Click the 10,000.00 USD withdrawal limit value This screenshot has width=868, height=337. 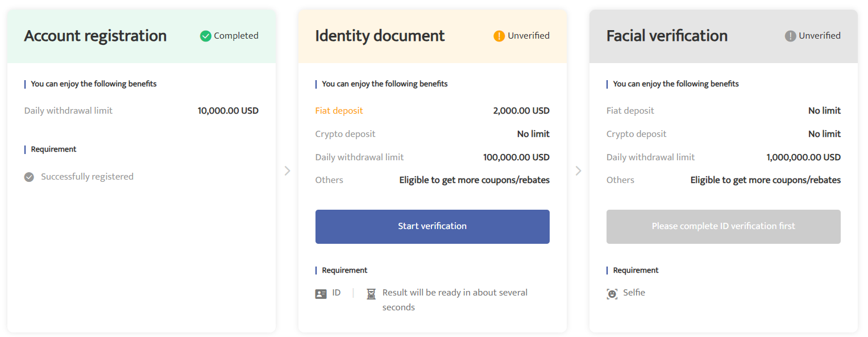tap(228, 111)
